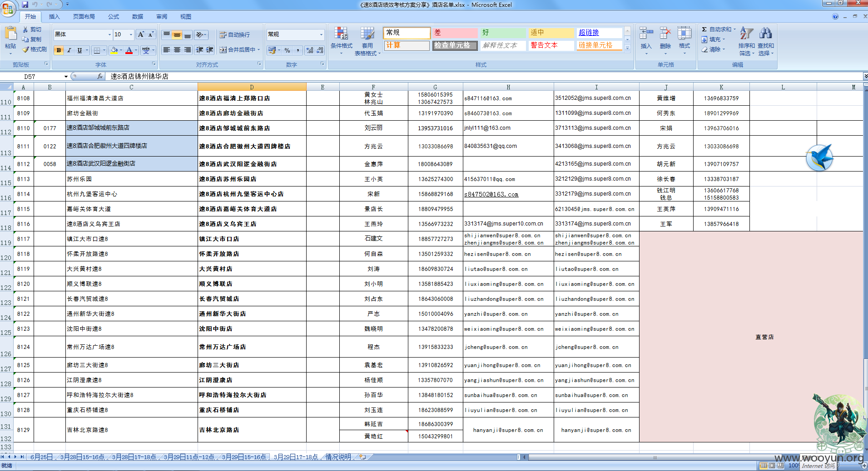Image resolution: width=868 pixels, height=471 pixels.
Task: Click the Office button
Action: (x=8, y=8)
